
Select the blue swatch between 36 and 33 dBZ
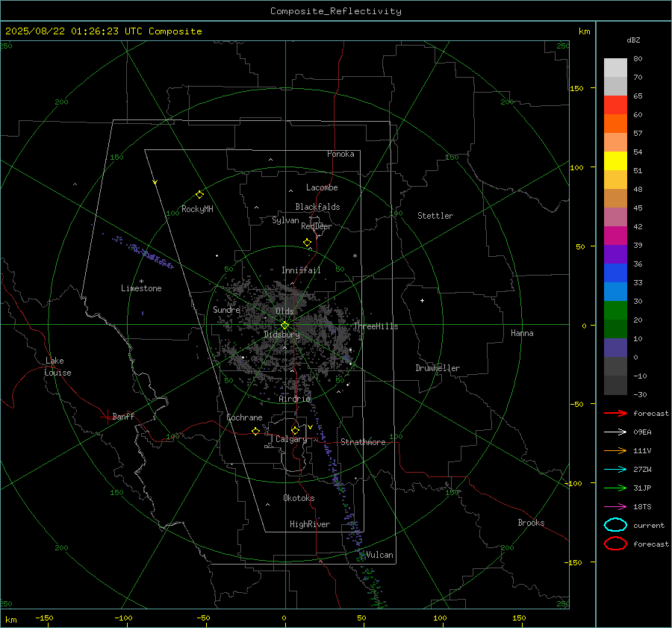pyautogui.click(x=615, y=273)
